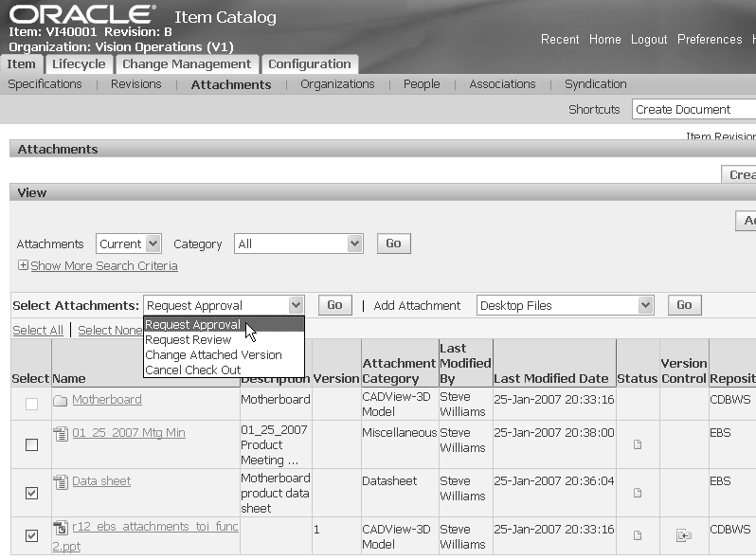
Task: Click the file icon beside r12_ebs_attachments_toi_func
Action: (x=61, y=527)
